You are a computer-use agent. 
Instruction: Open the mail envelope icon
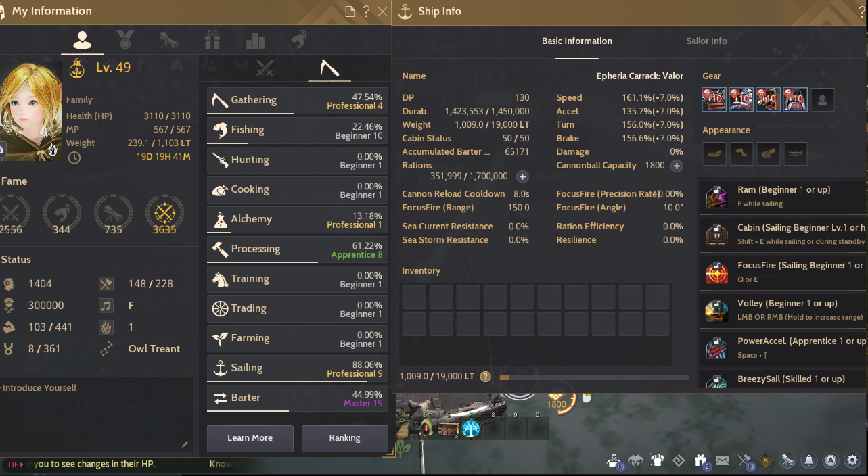coord(722,461)
